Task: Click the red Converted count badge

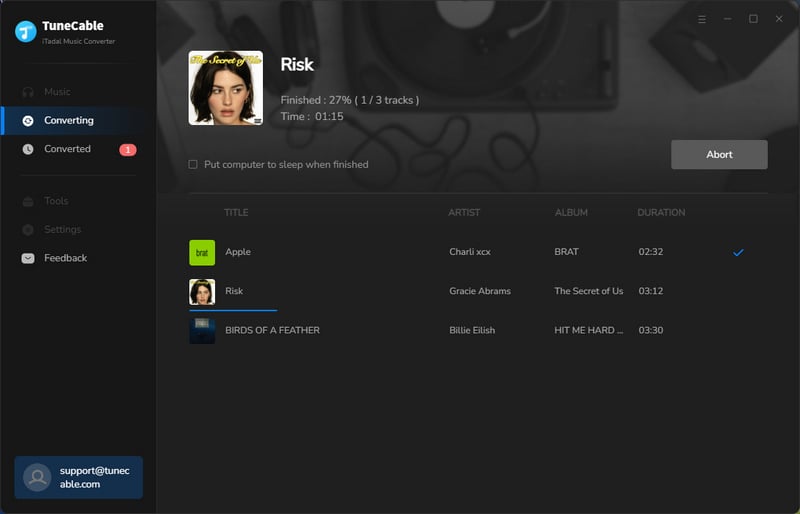Action: (128, 150)
